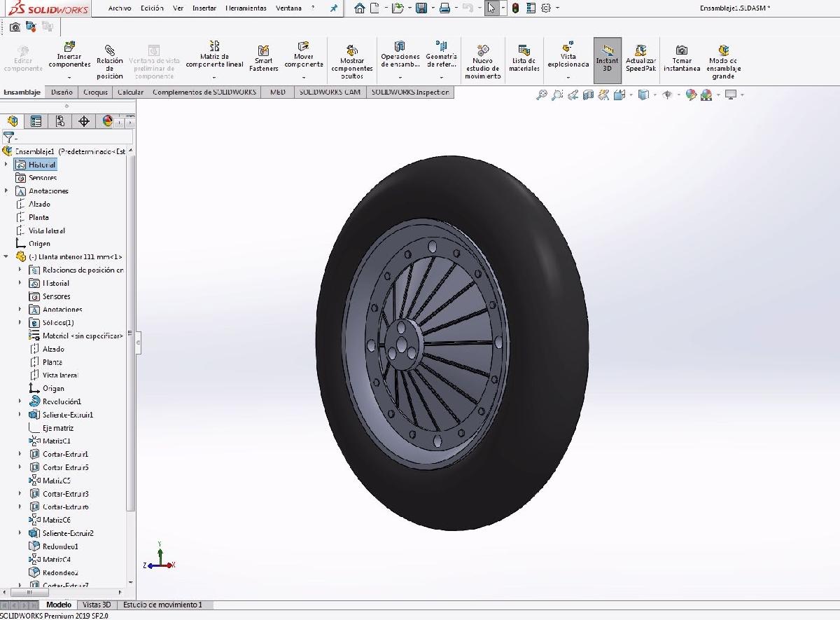840x620 pixels.
Task: Open the ConfigurationManager tab icon
Action: [x=60, y=121]
